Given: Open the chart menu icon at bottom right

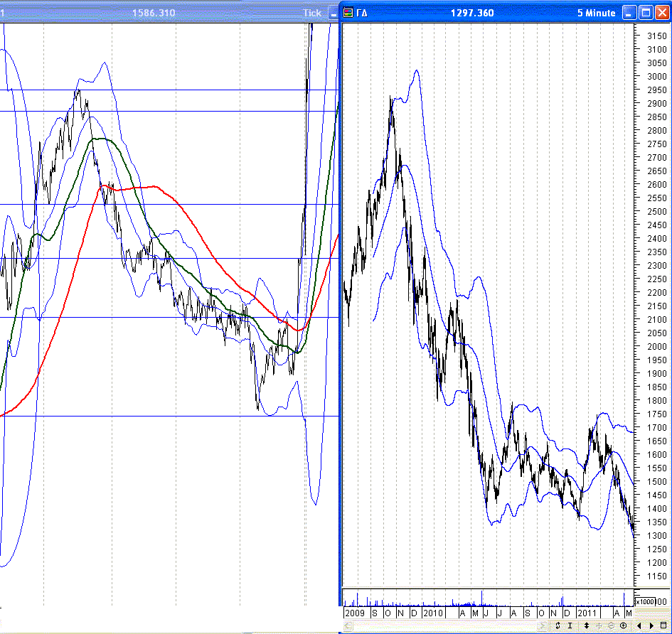Looking at the screenshot, I should (663, 625).
